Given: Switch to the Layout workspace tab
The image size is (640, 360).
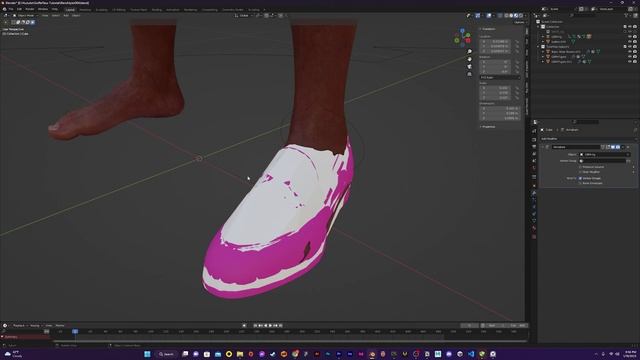Looking at the screenshot, I should tap(70, 9).
